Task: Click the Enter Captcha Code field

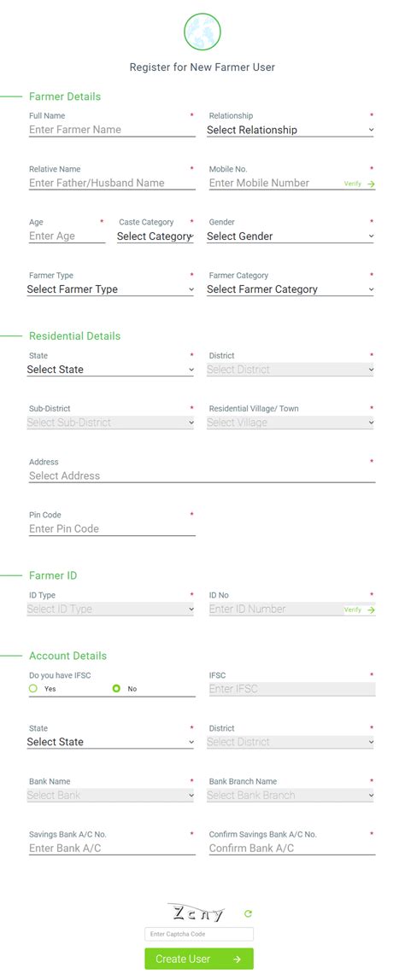Action: [x=199, y=934]
